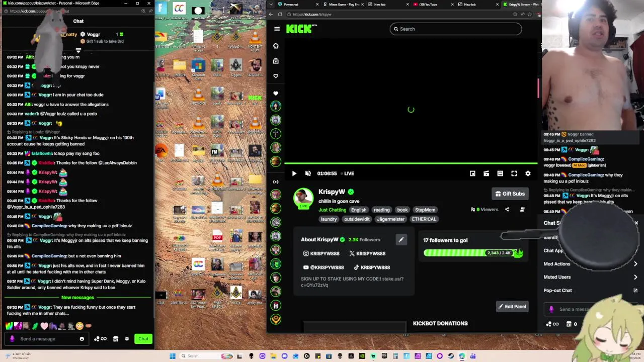Click the browser back arrow
644x362 pixels.
[x=271, y=14]
